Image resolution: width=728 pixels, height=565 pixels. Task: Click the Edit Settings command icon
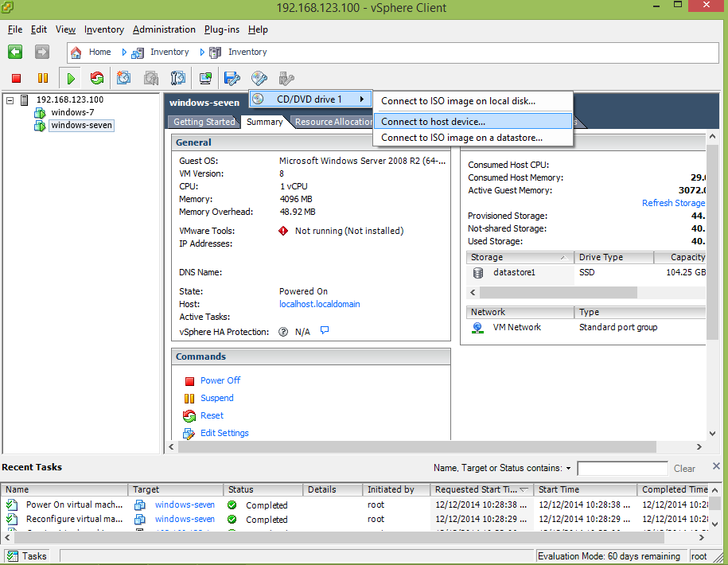tap(189, 433)
